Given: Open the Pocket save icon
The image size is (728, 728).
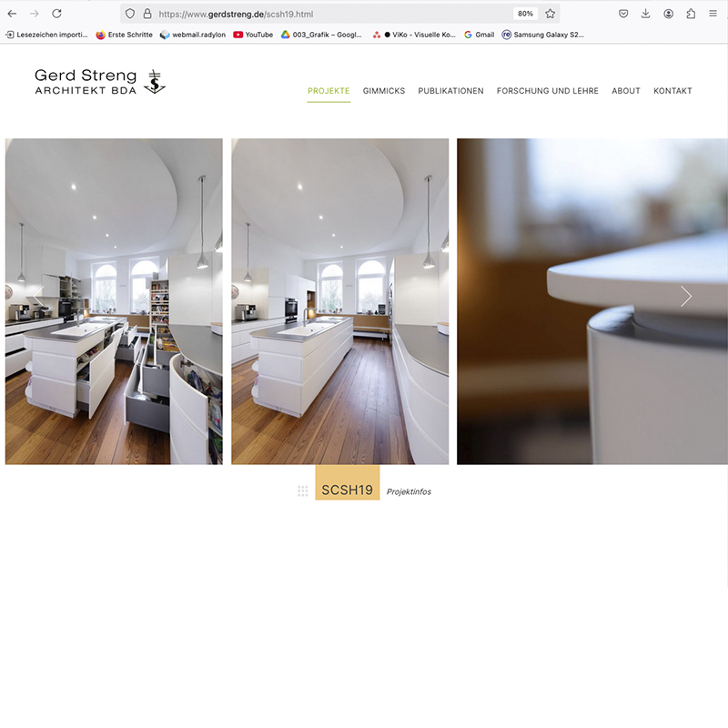Looking at the screenshot, I should (x=623, y=14).
